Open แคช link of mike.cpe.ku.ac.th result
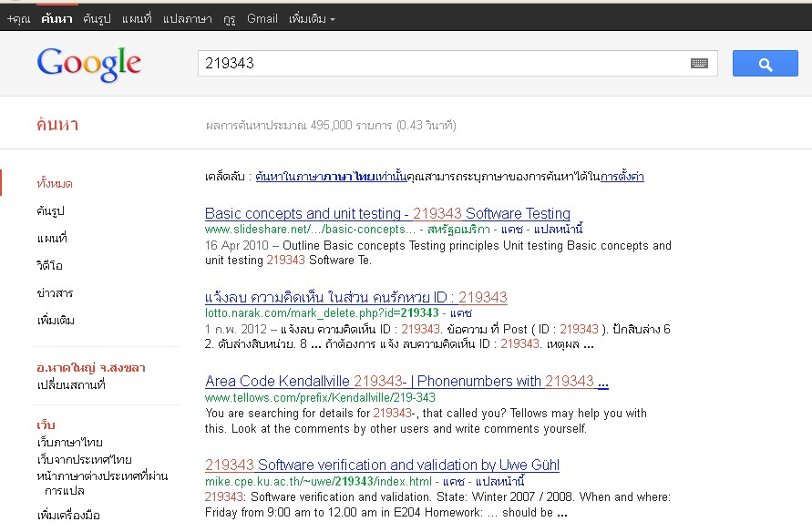This screenshot has width=812, height=532. tap(454, 481)
